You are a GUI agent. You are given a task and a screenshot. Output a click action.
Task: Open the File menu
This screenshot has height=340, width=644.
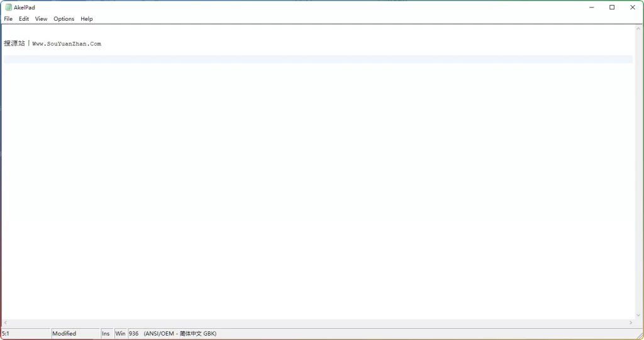(x=8, y=19)
